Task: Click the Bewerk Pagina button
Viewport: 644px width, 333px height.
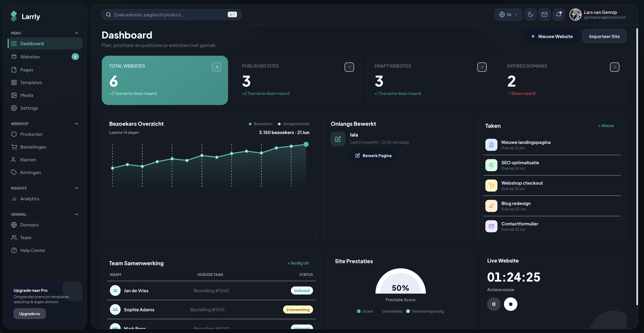Action: click(x=373, y=156)
